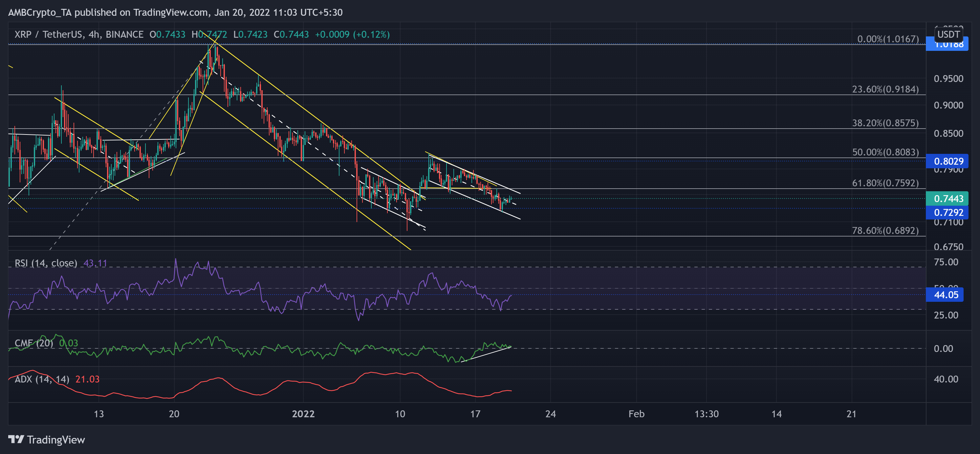Click the 0.7443 current price tag
The height and width of the screenshot is (454, 980).
(947, 198)
